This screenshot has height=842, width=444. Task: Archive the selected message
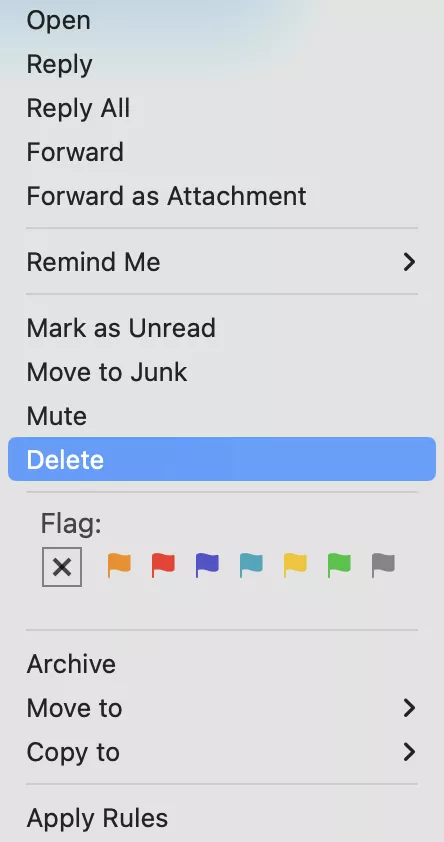[222, 664]
